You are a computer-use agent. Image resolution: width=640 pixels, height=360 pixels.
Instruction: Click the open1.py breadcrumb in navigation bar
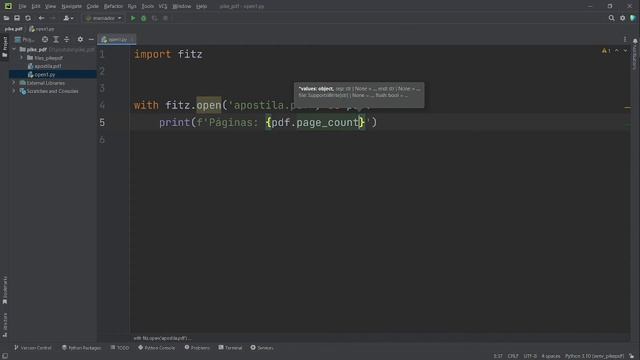click(42, 29)
